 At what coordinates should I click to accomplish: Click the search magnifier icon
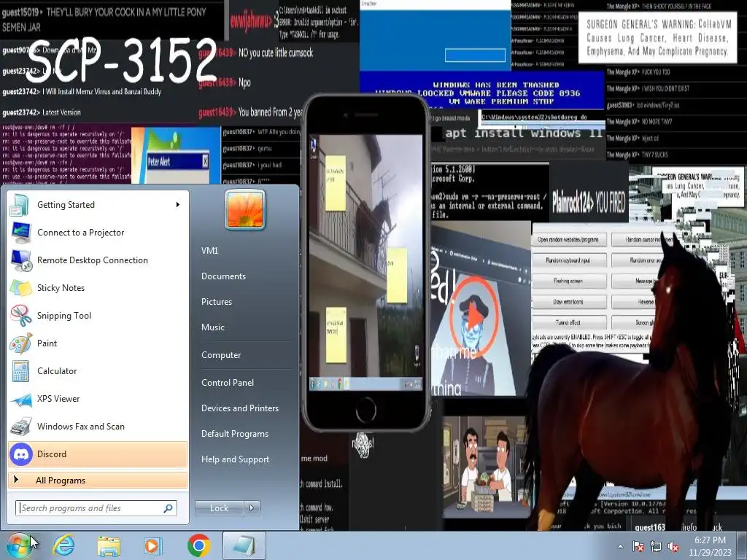(169, 508)
